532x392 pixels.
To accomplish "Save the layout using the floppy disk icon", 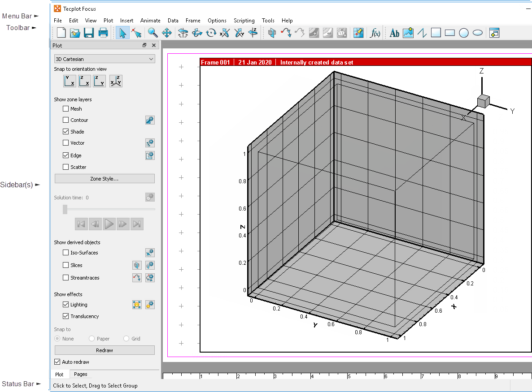I will point(89,33).
